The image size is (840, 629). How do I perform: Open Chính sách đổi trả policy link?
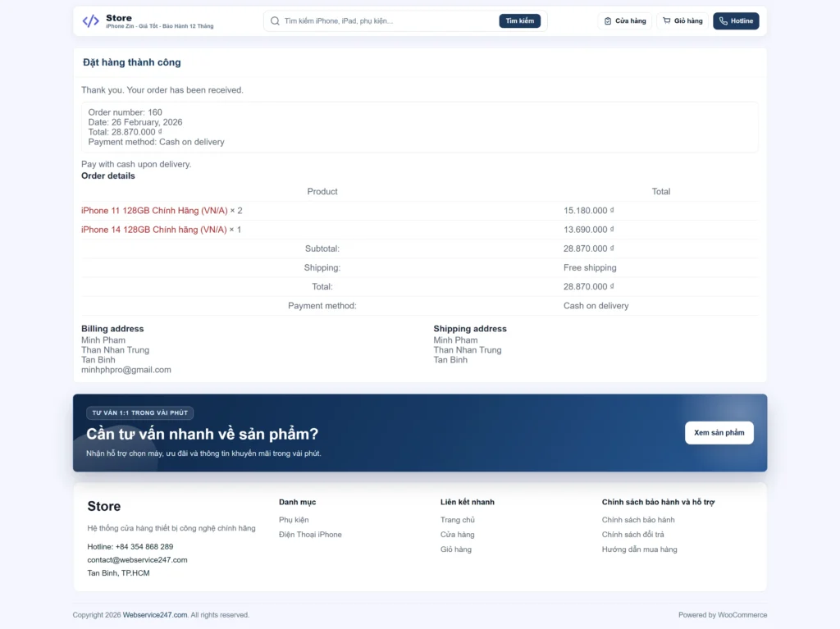tap(632, 535)
